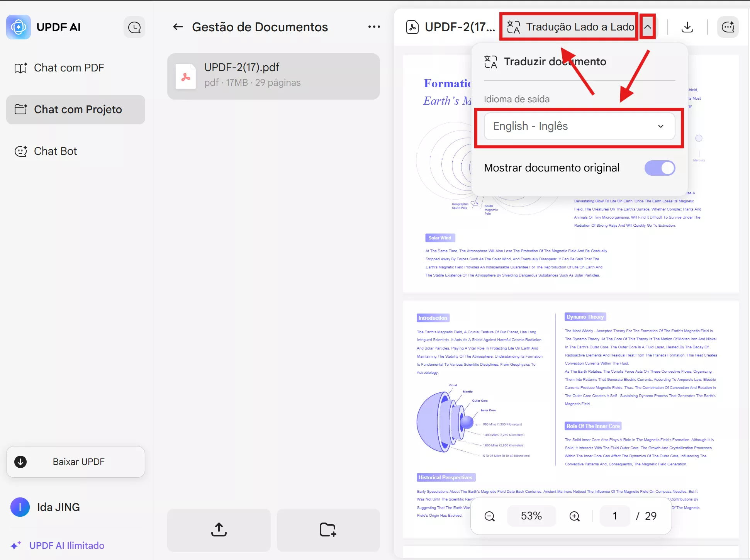Click the Introduction heading in document
750x560 pixels.
[433, 318]
